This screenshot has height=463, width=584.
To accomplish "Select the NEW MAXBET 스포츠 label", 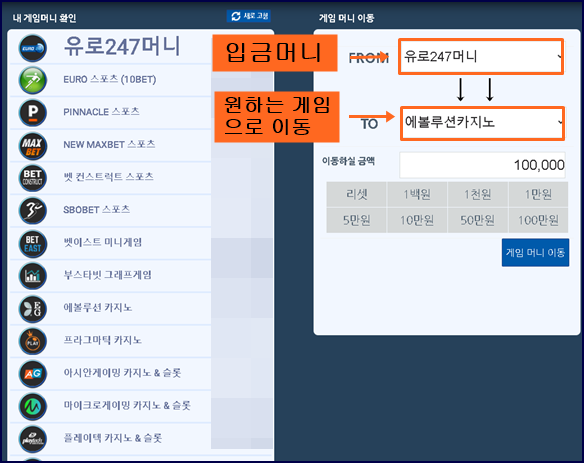I will pos(109,145).
